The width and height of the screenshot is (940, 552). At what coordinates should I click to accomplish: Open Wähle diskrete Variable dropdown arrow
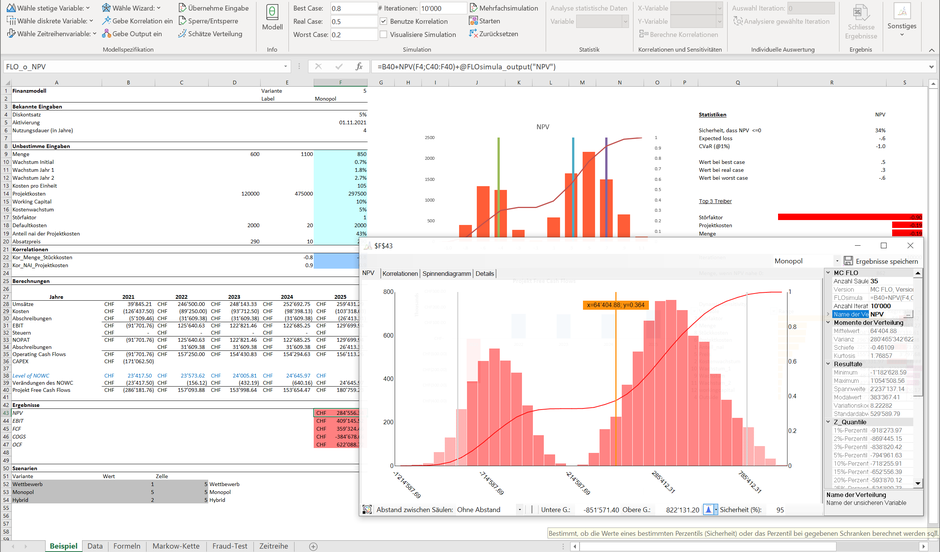tap(91, 21)
